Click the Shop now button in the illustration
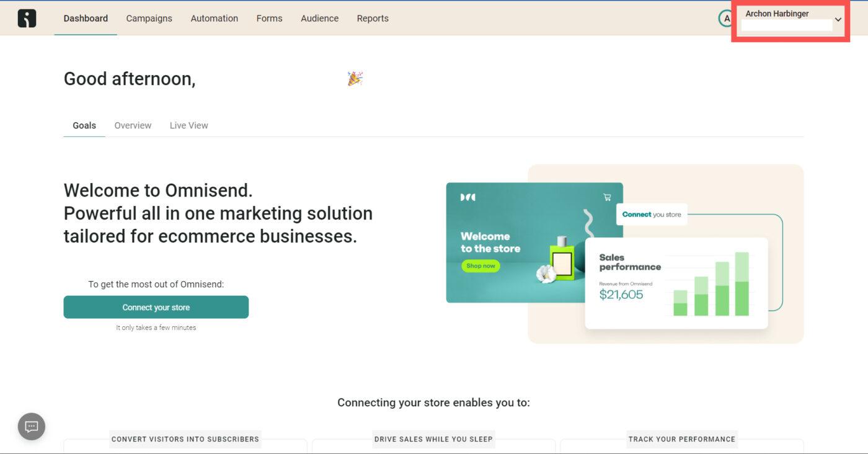The image size is (868, 454). [480, 266]
